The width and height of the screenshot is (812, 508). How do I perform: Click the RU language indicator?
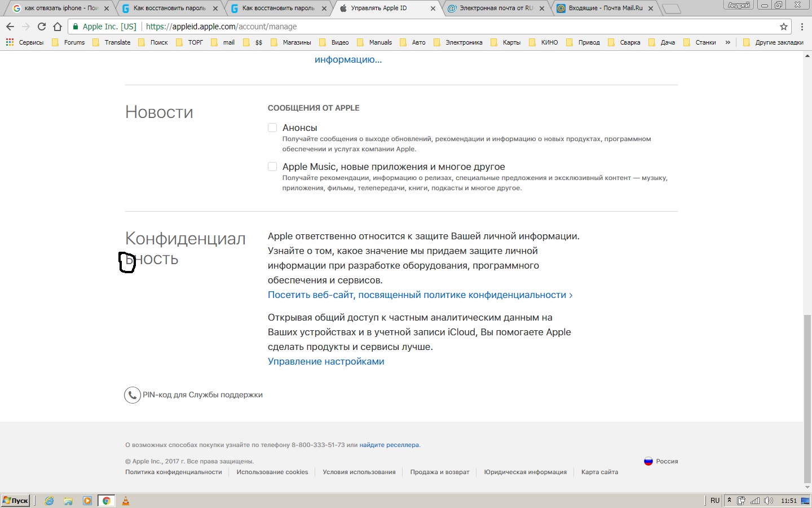[x=715, y=501]
